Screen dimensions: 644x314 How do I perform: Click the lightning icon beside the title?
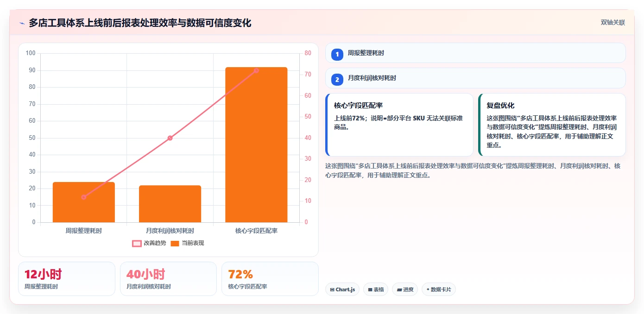pyautogui.click(x=22, y=23)
